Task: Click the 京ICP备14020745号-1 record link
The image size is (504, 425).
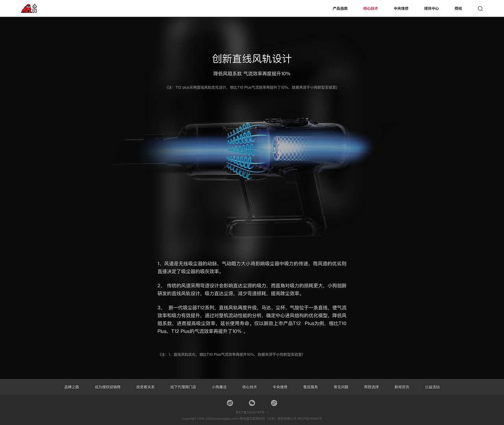Action: (252, 412)
